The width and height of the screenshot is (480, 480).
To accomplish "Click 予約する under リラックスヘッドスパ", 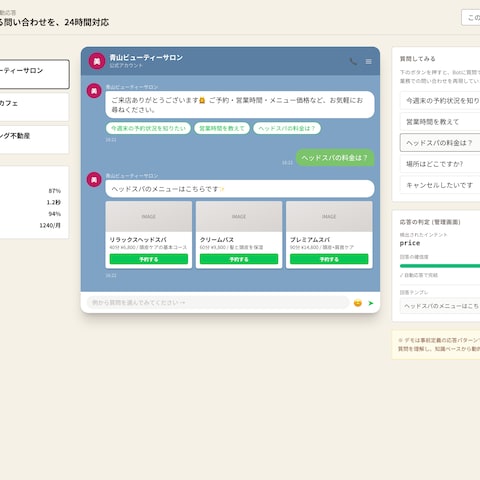I will click(x=149, y=259).
